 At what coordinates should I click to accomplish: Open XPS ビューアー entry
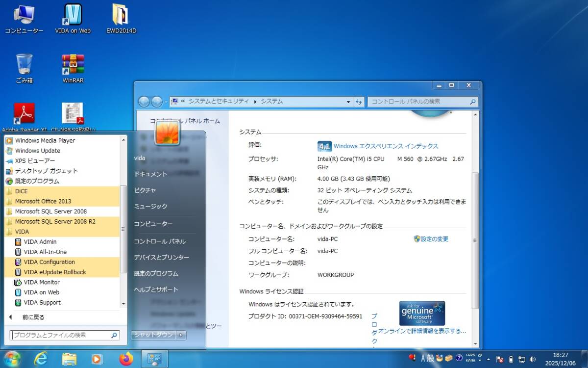(62, 161)
